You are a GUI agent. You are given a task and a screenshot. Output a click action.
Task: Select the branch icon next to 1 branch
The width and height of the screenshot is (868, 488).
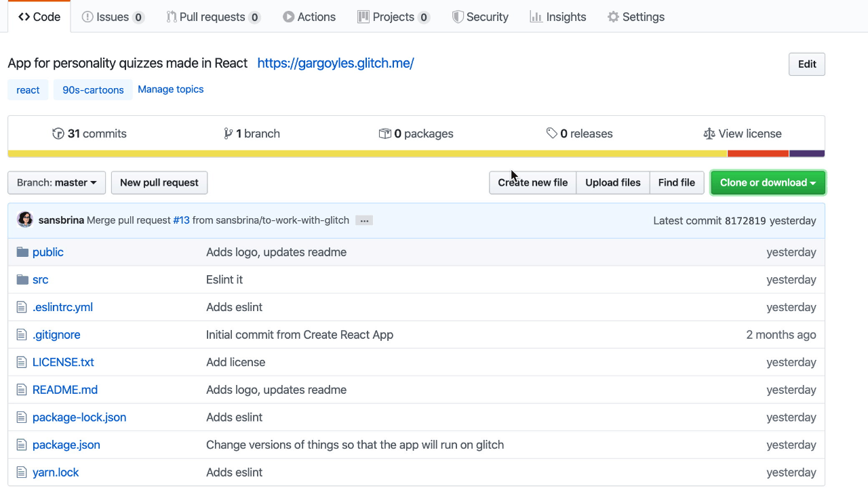[229, 134]
